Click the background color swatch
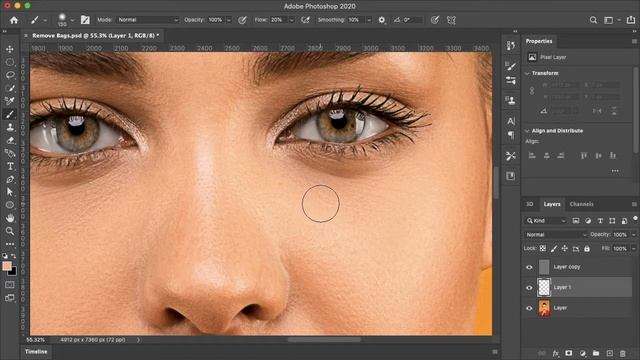The height and width of the screenshot is (360, 640). click(x=13, y=271)
